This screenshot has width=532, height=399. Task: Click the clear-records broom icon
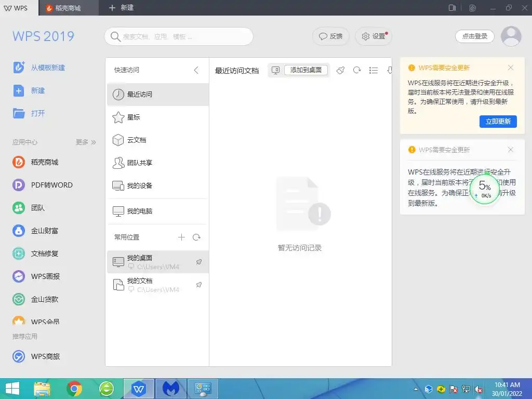coord(340,70)
